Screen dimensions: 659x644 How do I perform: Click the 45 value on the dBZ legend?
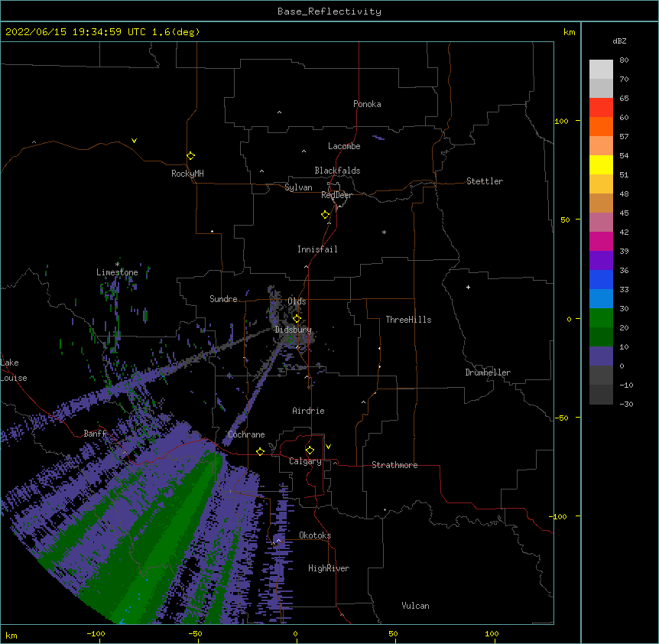pos(624,213)
